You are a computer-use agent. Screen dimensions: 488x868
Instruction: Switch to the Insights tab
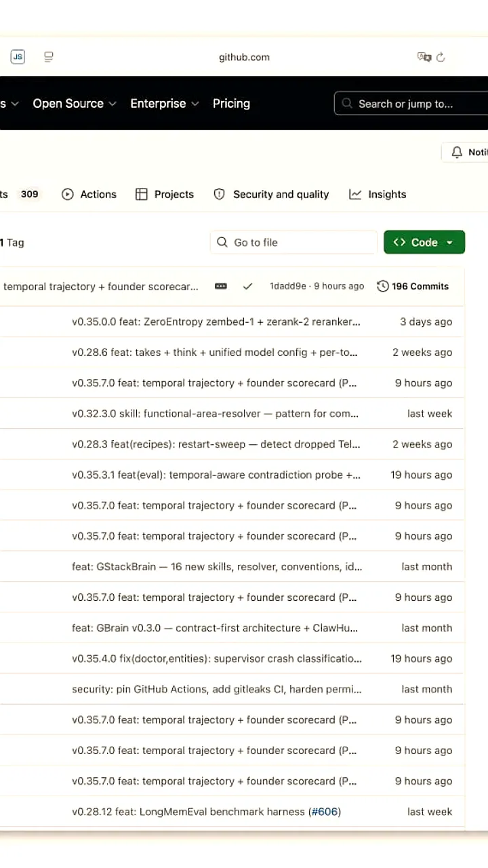(378, 194)
